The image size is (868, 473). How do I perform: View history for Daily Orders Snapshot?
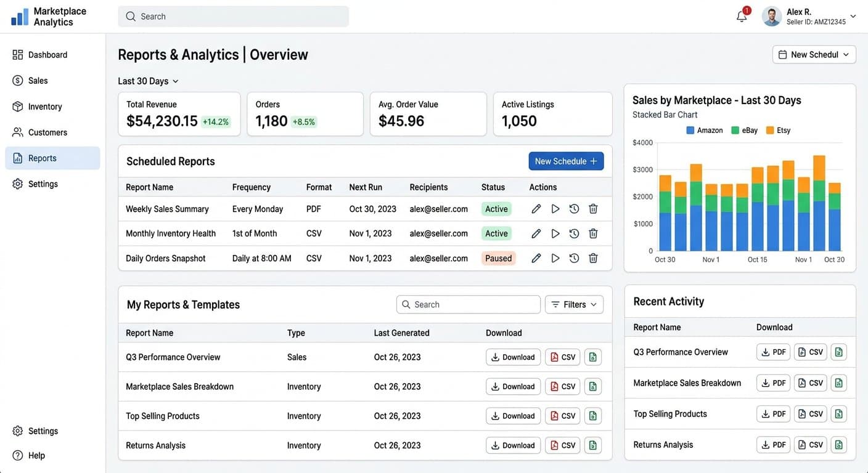[574, 258]
